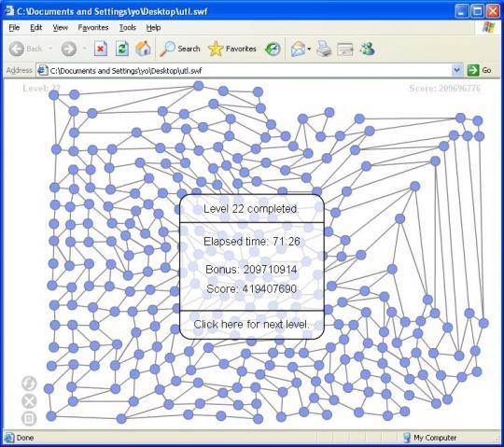Toggle the top round game control icon

[29, 383]
